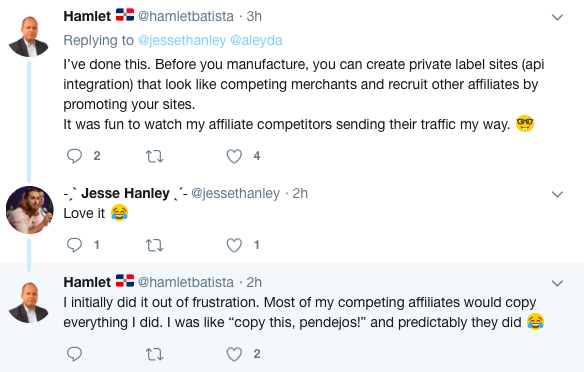Open the more-options chevron on Hamlet's first tweet
Screen dimensions: 584x372
click(x=557, y=17)
